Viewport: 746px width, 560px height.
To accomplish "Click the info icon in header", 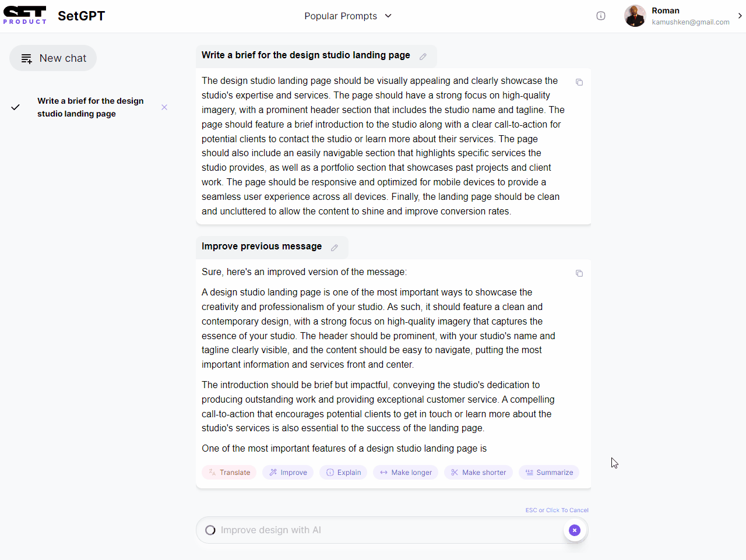I will click(x=601, y=16).
